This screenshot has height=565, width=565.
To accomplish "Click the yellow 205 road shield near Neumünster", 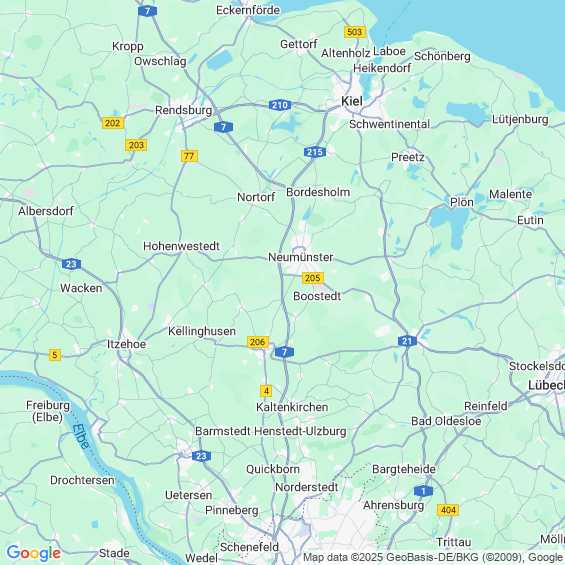I will pyautogui.click(x=312, y=278).
